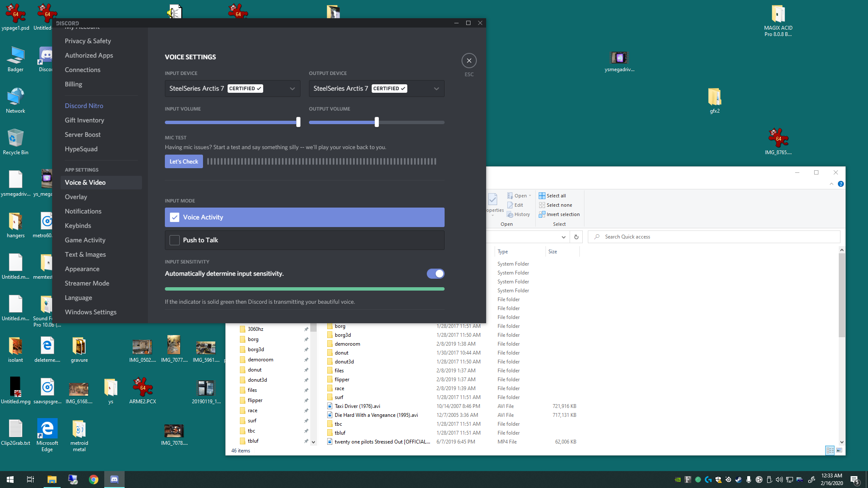Click the SteelSeries Engine tray icon

(728, 480)
